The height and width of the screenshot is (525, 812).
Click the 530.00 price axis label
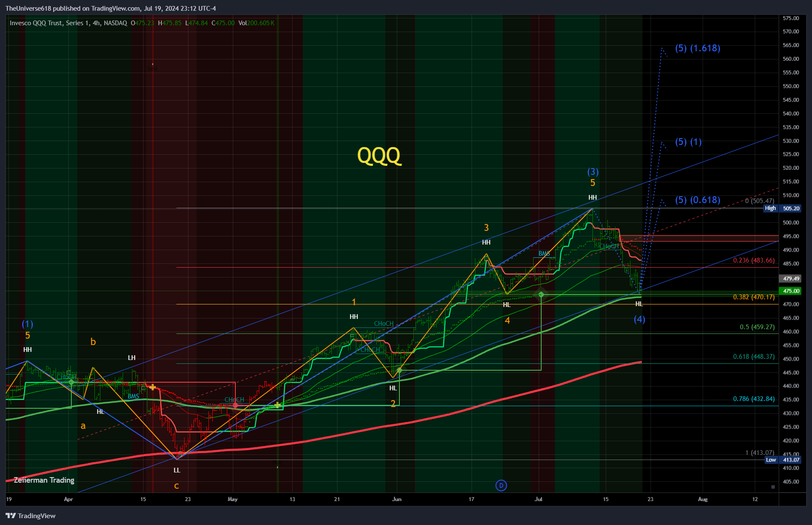click(791, 141)
